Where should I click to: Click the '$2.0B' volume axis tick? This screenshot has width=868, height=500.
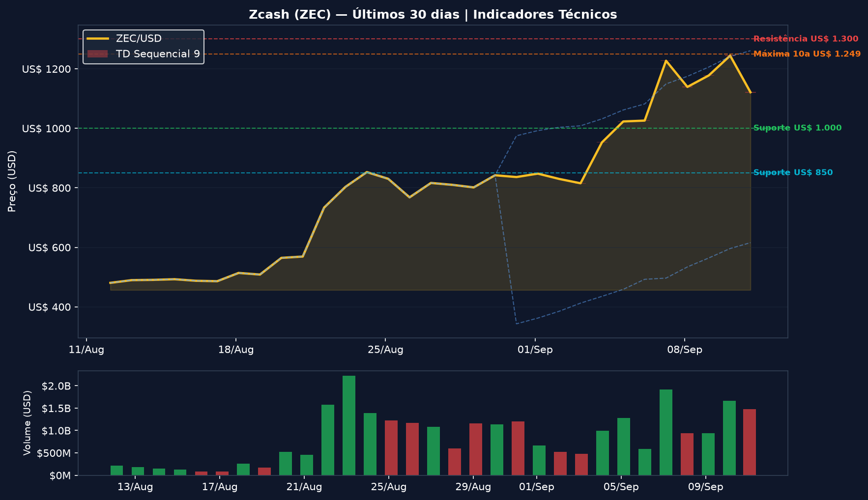(57, 386)
